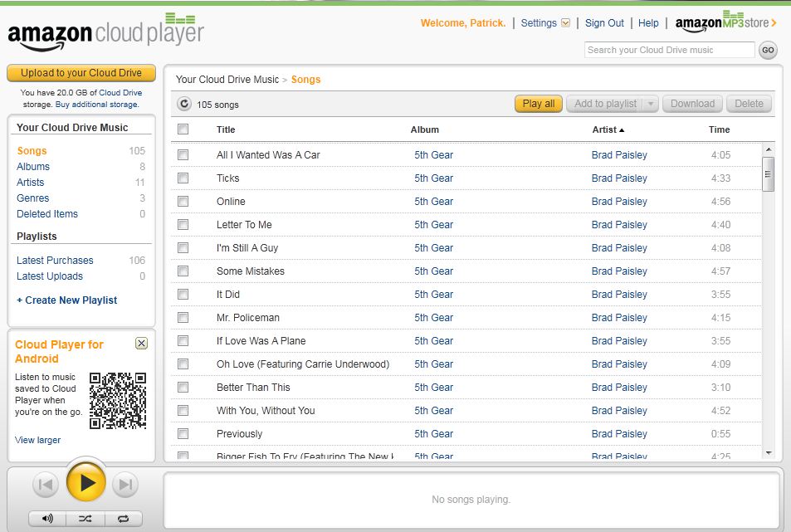Open the Amazon MP3 store logo
The width and height of the screenshot is (791, 532).
click(725, 22)
